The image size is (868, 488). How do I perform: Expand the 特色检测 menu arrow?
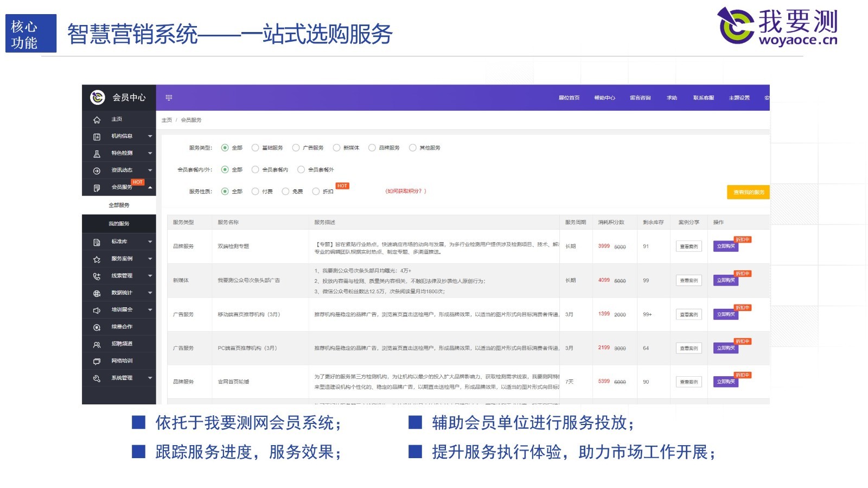click(150, 153)
